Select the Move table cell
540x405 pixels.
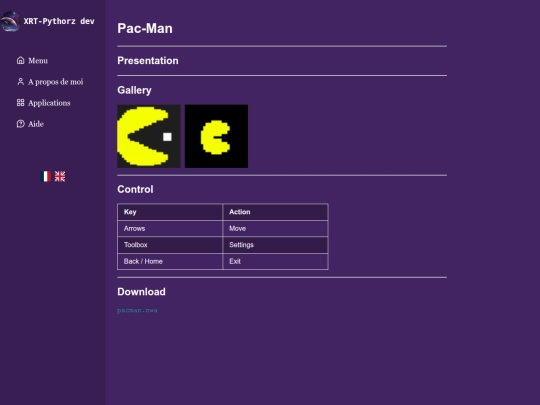(276, 229)
